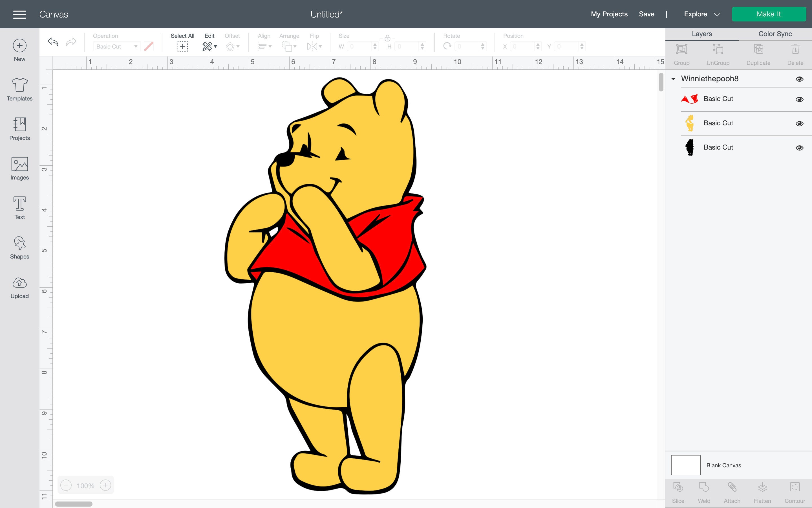Hide the yellow Basic Cut layer
The height and width of the screenshot is (508, 812).
[x=799, y=123]
